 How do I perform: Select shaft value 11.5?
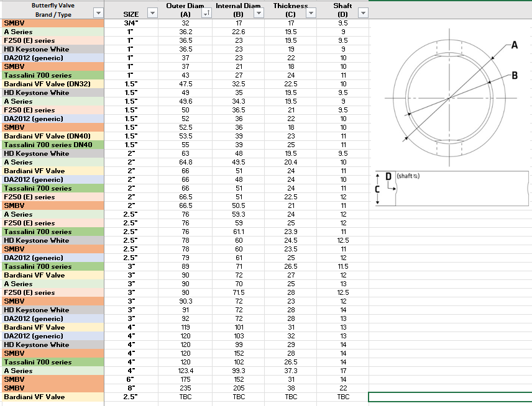coord(342,267)
